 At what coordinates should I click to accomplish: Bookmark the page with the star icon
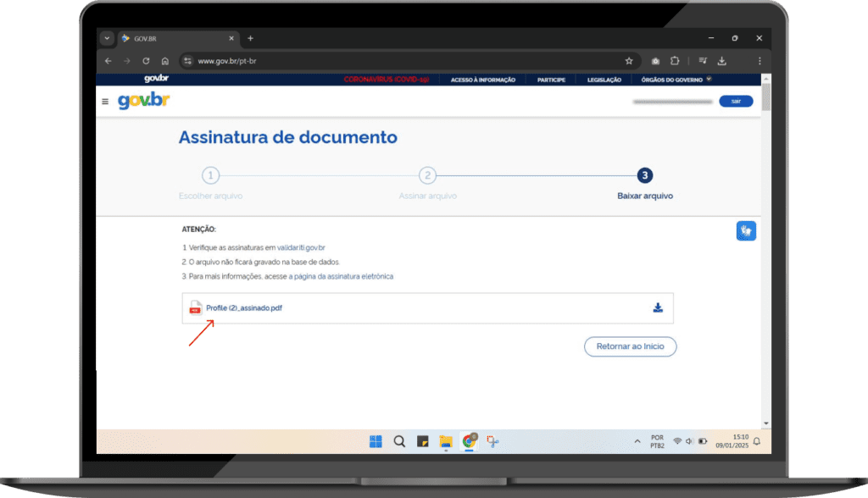[x=629, y=61]
